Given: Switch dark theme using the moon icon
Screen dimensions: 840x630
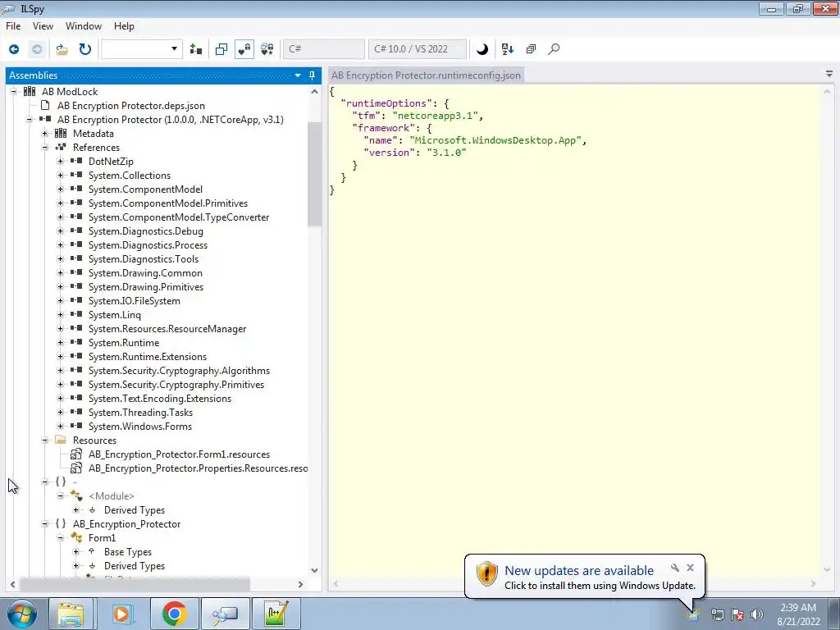Looking at the screenshot, I should point(482,49).
